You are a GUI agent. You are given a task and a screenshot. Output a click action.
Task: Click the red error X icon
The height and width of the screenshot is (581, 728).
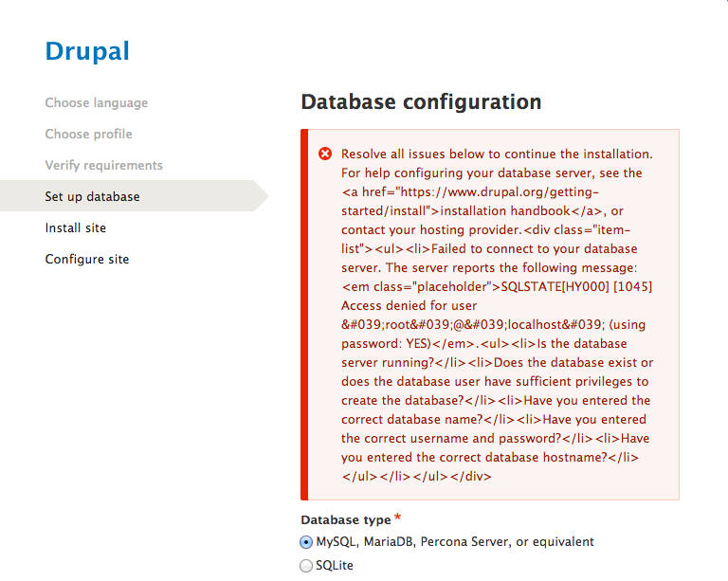pos(325,154)
